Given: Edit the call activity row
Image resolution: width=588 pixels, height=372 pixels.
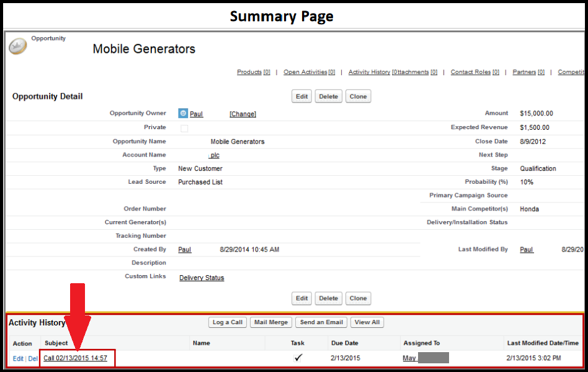Looking at the screenshot, I should 18,358.
